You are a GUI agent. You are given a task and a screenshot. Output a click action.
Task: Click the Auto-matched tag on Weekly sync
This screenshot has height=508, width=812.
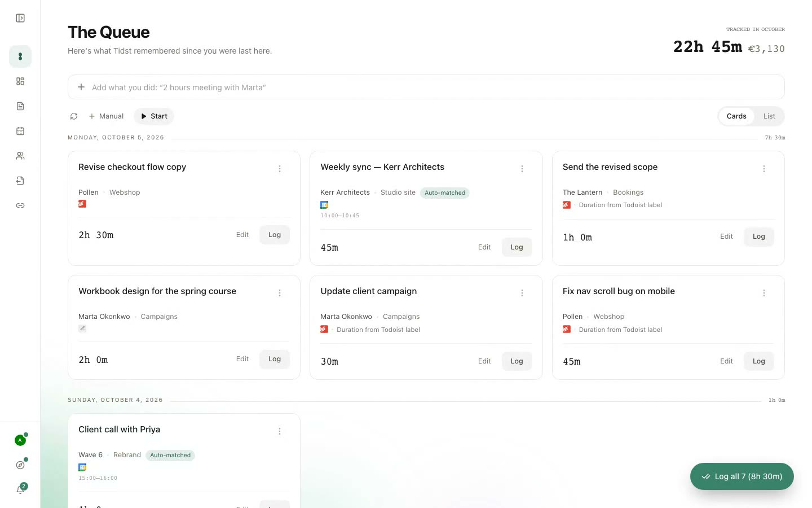(x=445, y=192)
